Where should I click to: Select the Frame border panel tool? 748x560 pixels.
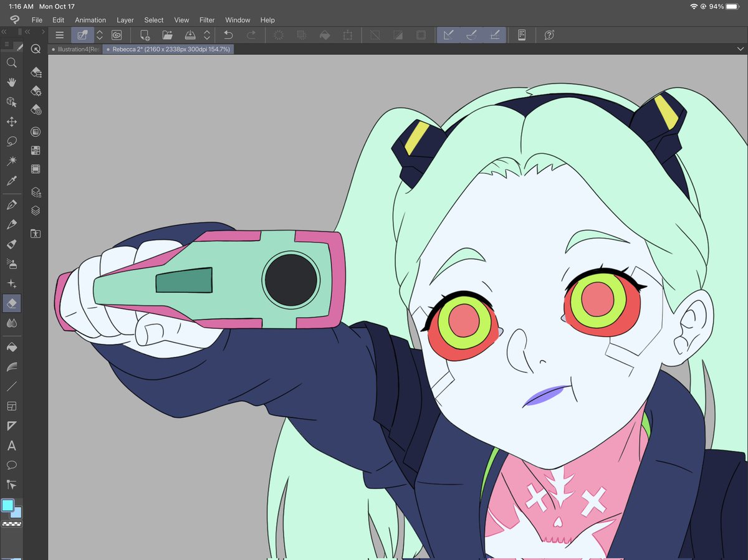coord(11,406)
